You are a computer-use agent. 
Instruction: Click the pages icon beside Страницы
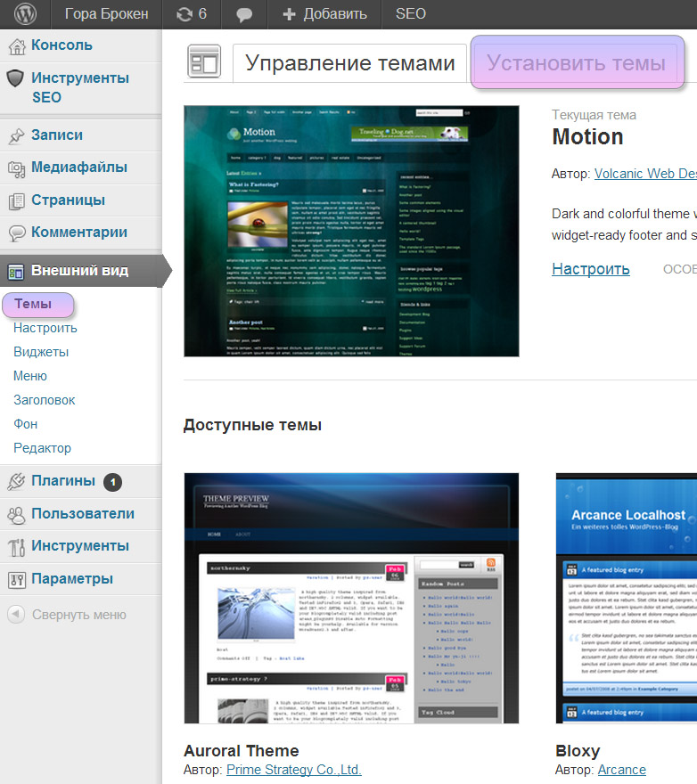tap(17, 201)
